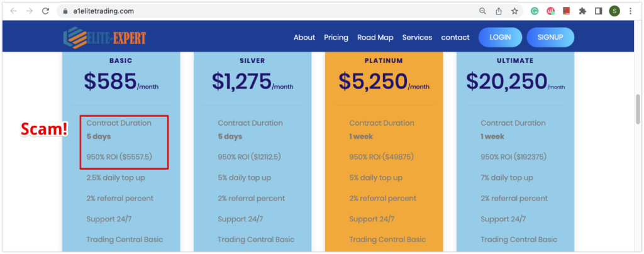Click the padlock site info icon
This screenshot has width=644, height=254.
click(65, 11)
